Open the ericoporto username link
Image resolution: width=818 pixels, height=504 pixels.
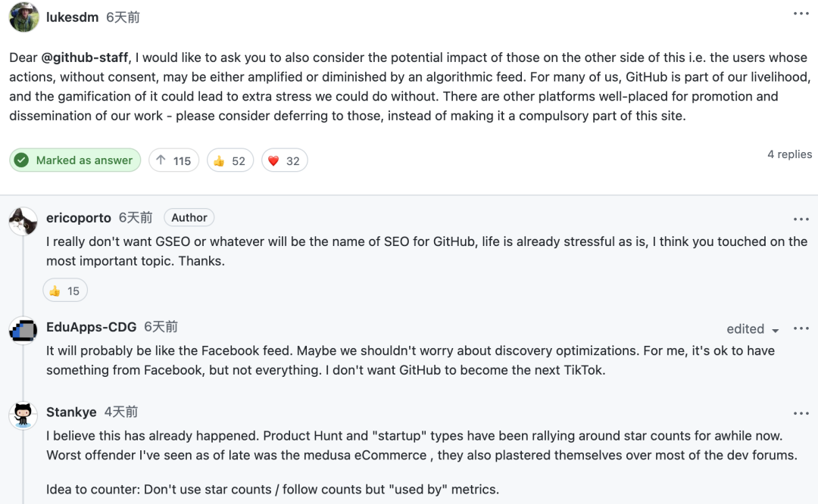click(x=79, y=218)
